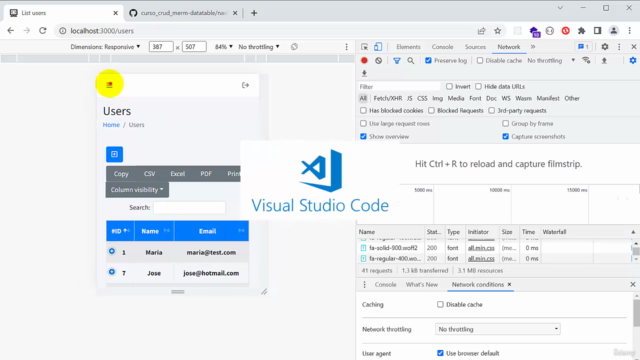Uncheck Use browser default user agent
This screenshot has height=360, width=640.
coord(440,353)
